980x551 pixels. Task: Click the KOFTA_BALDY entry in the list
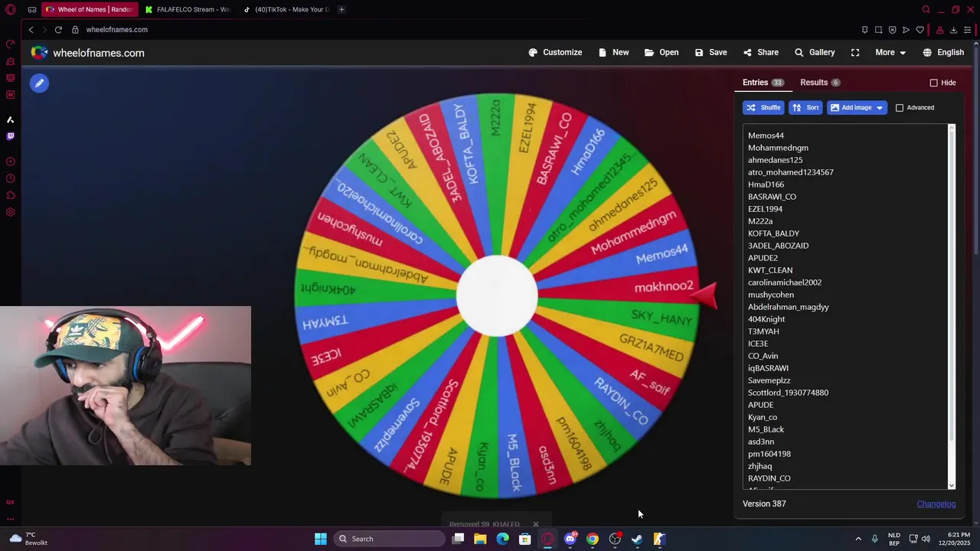pyautogui.click(x=773, y=233)
